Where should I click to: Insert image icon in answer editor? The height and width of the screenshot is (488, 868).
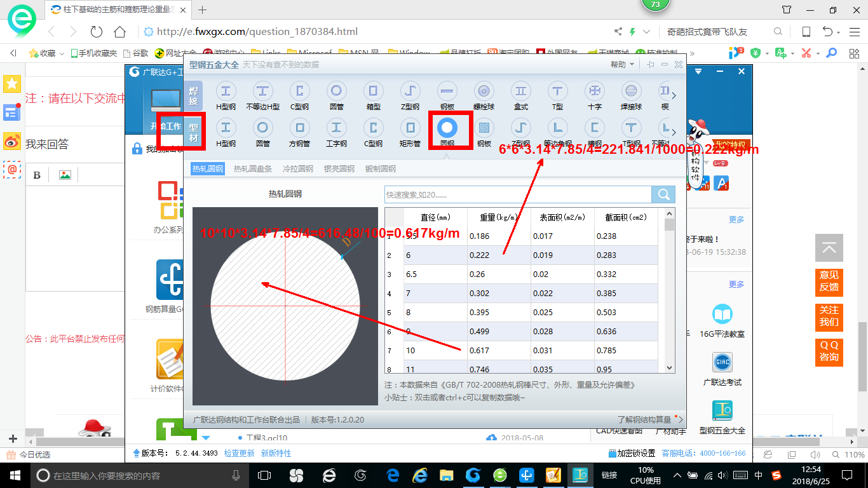pos(64,175)
